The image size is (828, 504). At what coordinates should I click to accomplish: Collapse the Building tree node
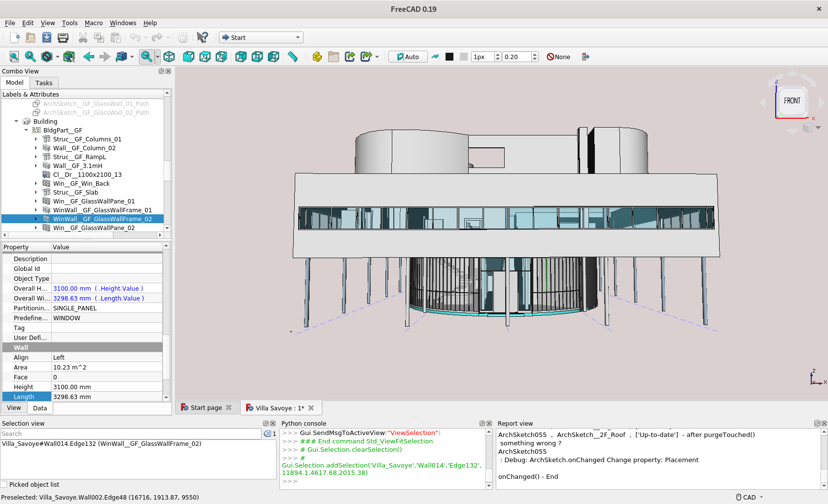[x=16, y=121]
